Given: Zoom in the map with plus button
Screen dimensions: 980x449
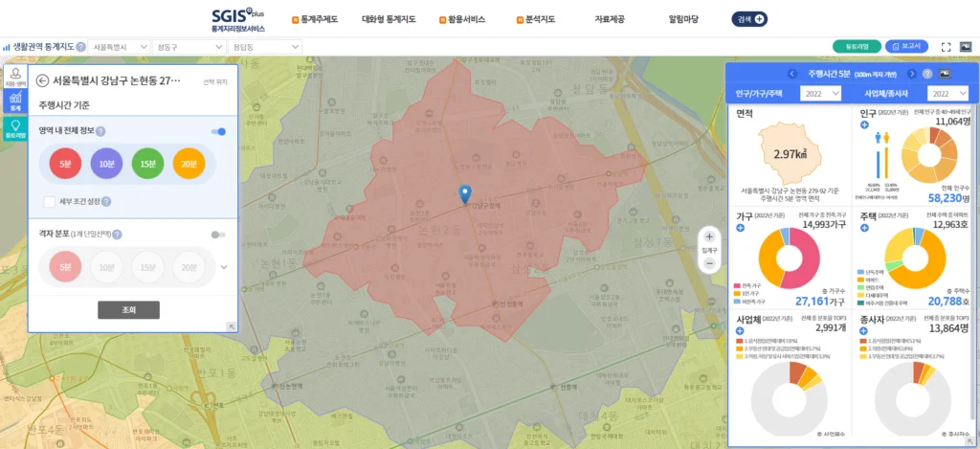Looking at the screenshot, I should pos(709,237).
